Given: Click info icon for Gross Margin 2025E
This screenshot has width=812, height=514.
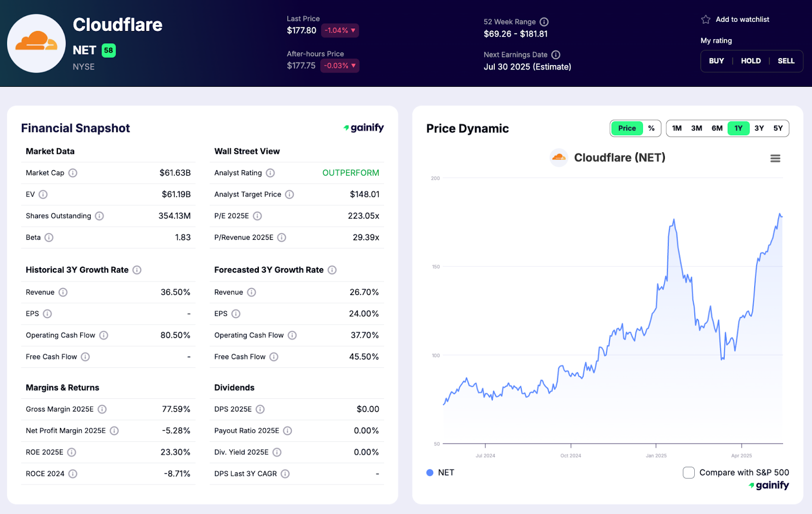Looking at the screenshot, I should (x=102, y=409).
